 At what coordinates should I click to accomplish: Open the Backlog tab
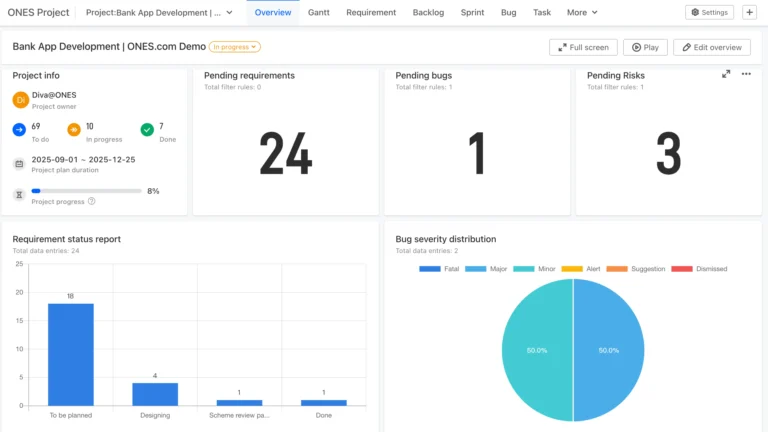point(428,12)
